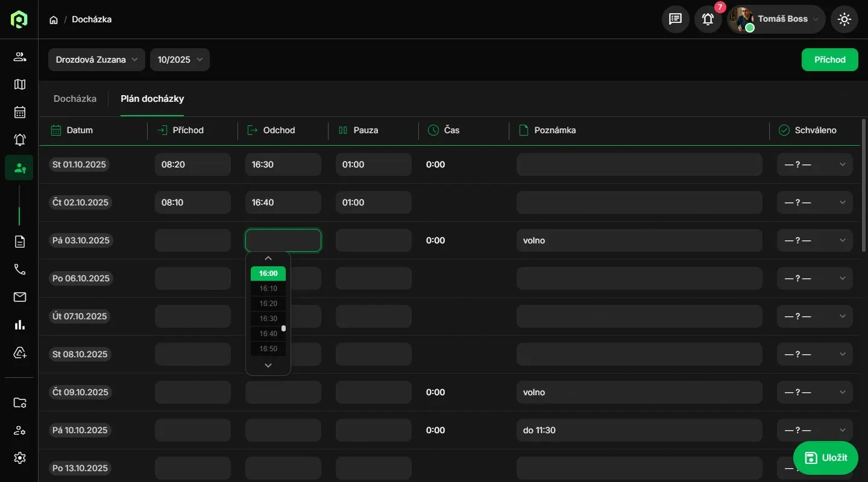
Task: Open the 10/2025 month selector
Action: tap(180, 60)
